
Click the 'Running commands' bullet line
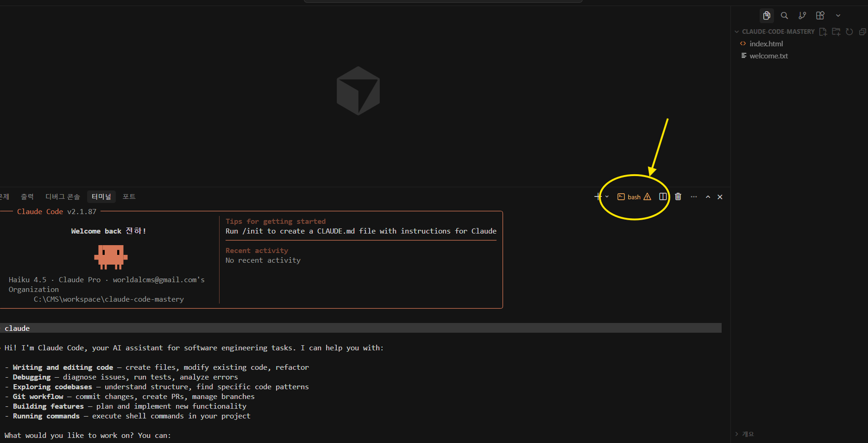pos(127,416)
